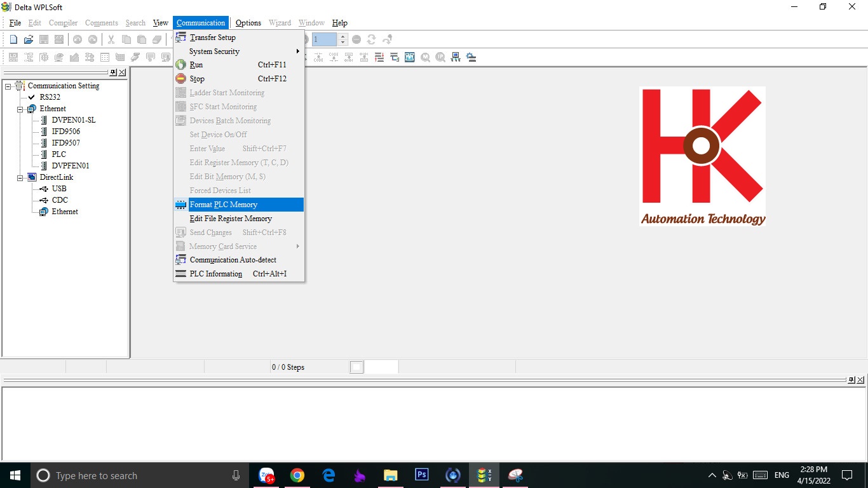The width and height of the screenshot is (868, 488).
Task: Open Microsoft Edge from the taskbar
Action: pyautogui.click(x=329, y=475)
